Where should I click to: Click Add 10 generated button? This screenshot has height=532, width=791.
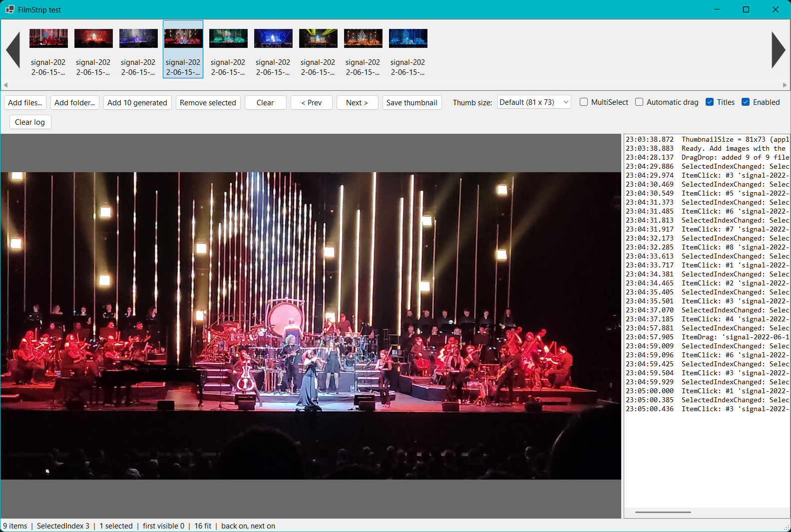click(138, 102)
